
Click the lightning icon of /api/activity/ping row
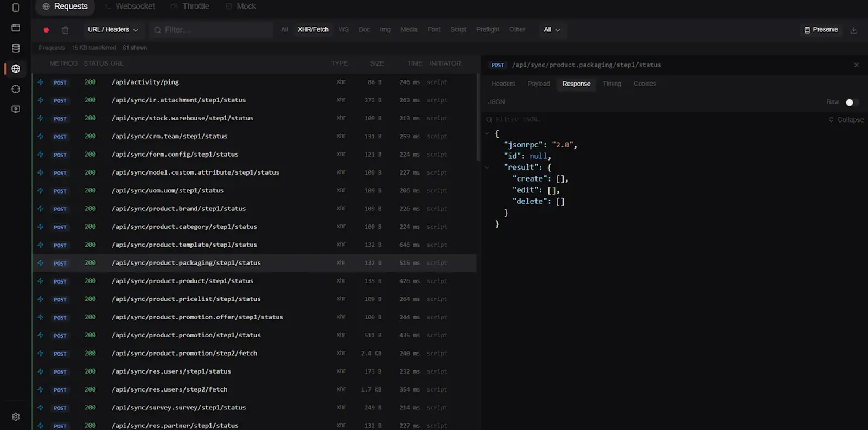click(x=41, y=82)
